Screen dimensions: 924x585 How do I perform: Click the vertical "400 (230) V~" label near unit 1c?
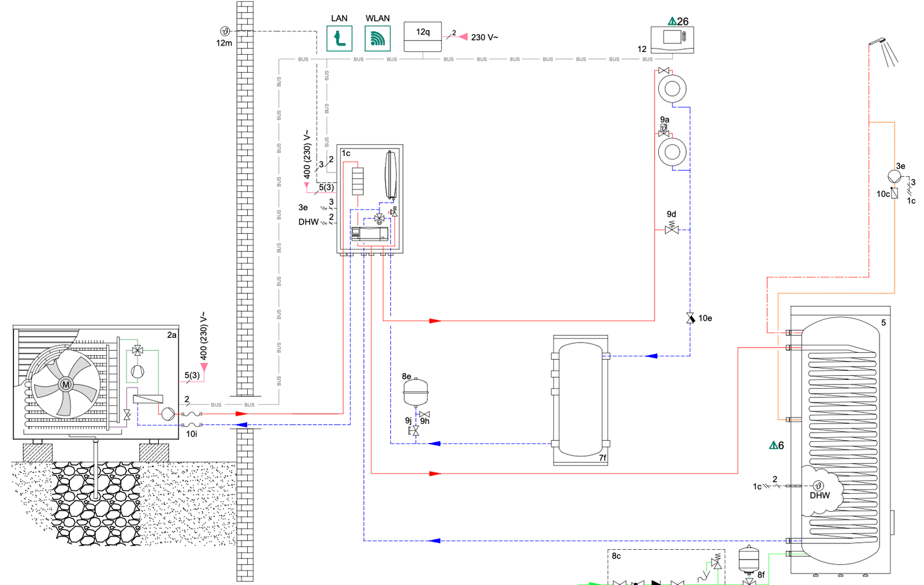[x=307, y=154]
